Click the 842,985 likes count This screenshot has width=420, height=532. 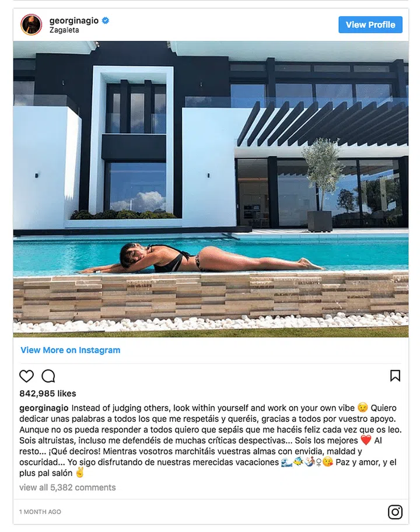point(48,394)
